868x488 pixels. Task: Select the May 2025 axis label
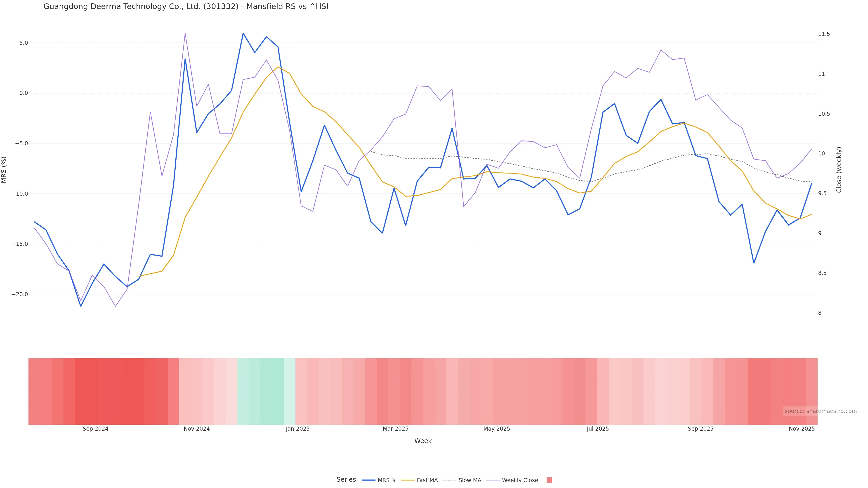(x=496, y=429)
